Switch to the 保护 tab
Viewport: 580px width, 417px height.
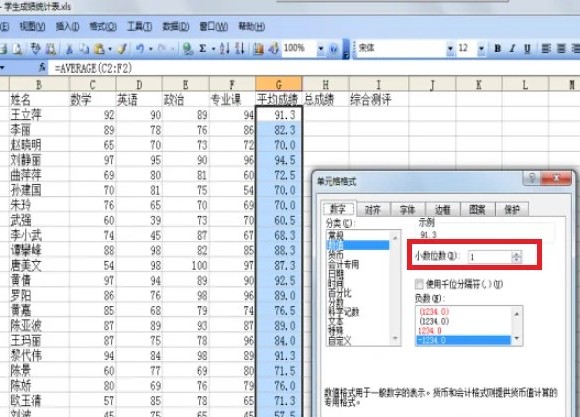pos(512,210)
